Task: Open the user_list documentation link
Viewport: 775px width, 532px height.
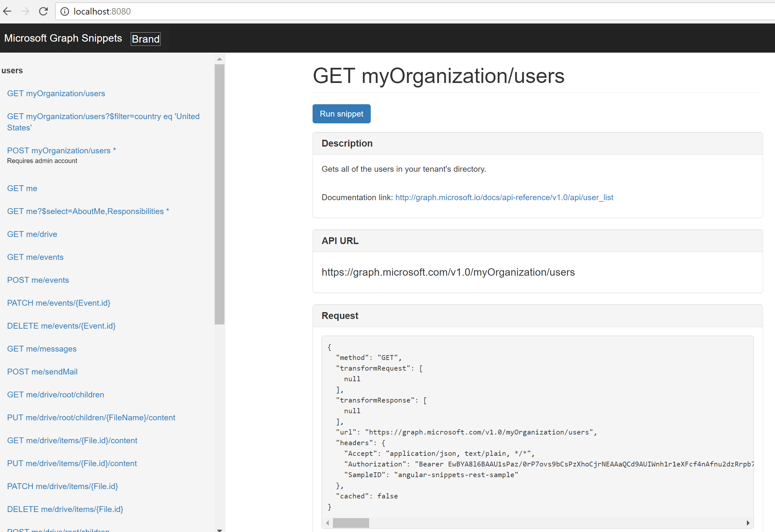Action: click(x=504, y=197)
